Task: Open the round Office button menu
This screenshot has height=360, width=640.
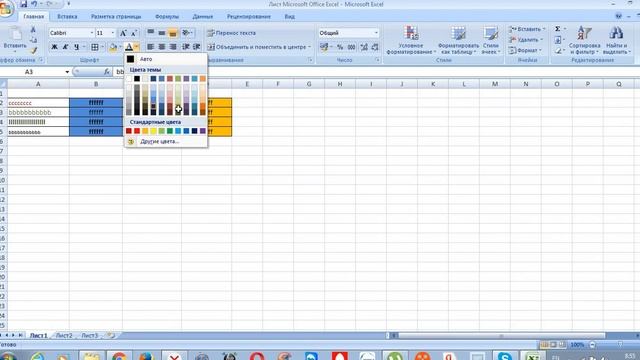Action: coord(6,8)
